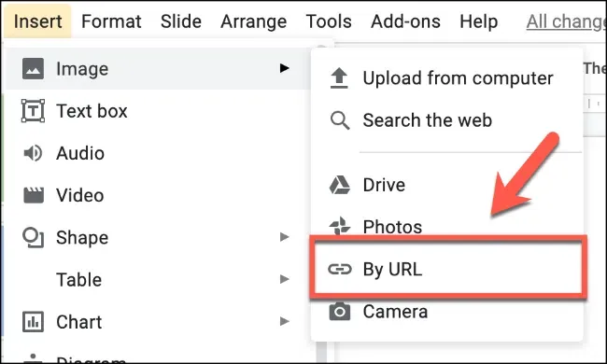The width and height of the screenshot is (607, 364).
Task: Open the Help menu
Action: [x=478, y=21]
